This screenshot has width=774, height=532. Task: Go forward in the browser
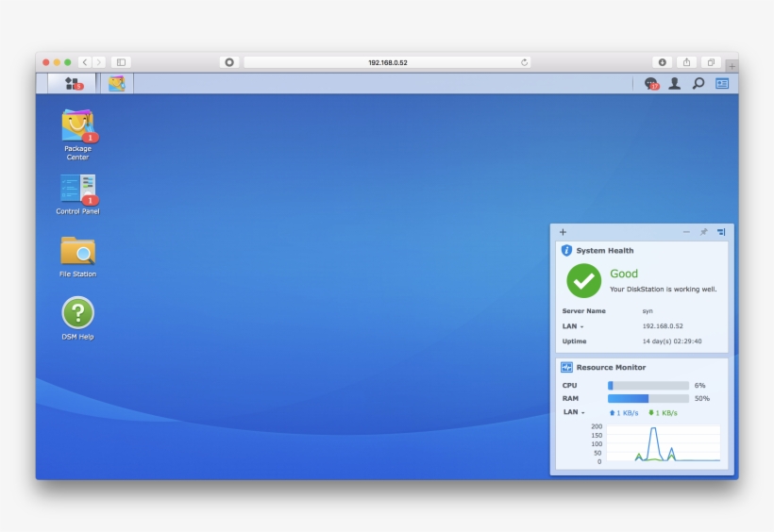[x=99, y=62]
